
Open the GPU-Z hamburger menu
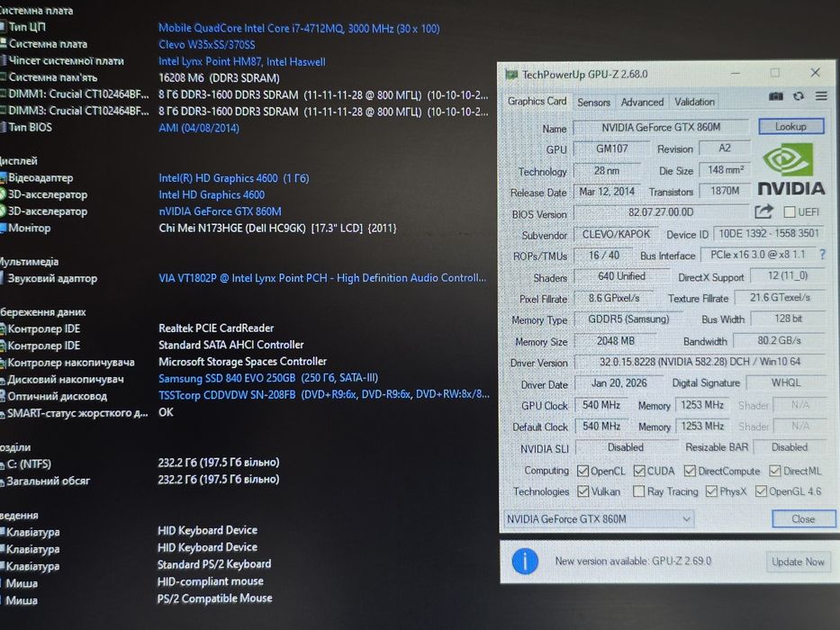click(821, 96)
